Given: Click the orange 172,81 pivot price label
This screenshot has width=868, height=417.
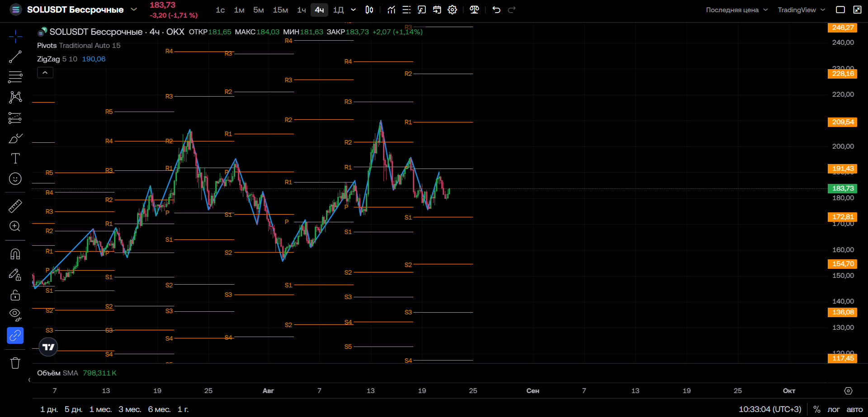Looking at the screenshot, I should 843,217.
